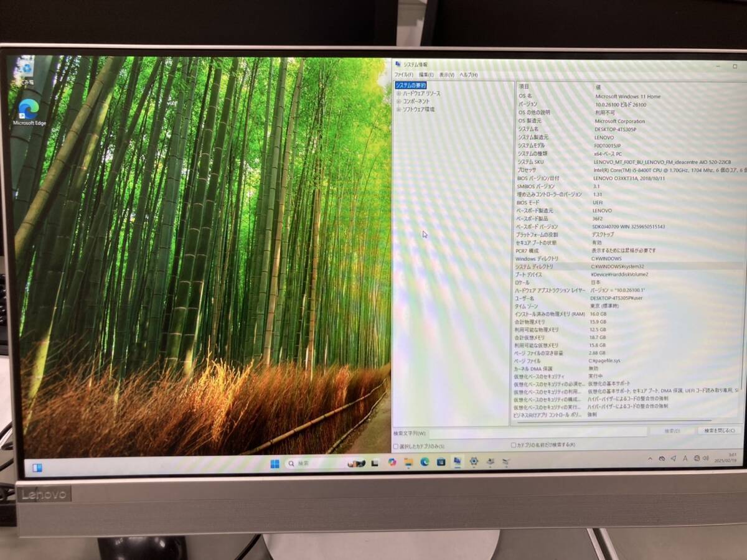Select the System Information taskbar icon
This screenshot has width=747, height=560.
click(458, 461)
